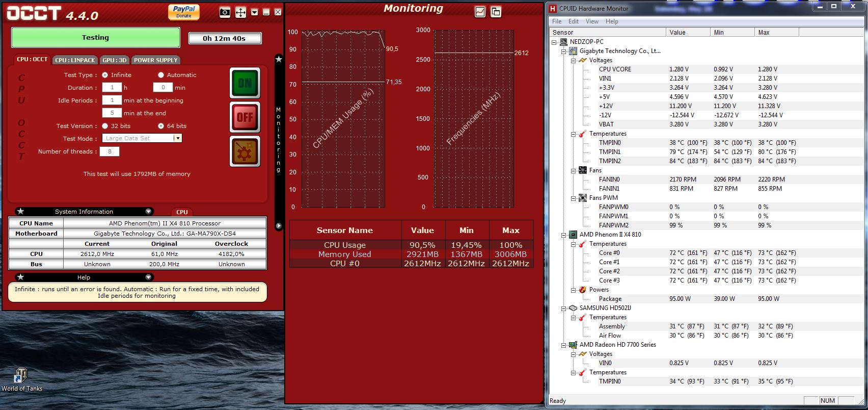Open the Test Mode dropdown showing Large Data Set

click(142, 138)
